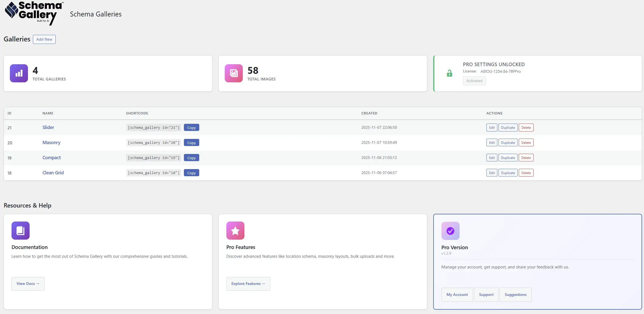Click the Documentation book icon

click(20, 230)
